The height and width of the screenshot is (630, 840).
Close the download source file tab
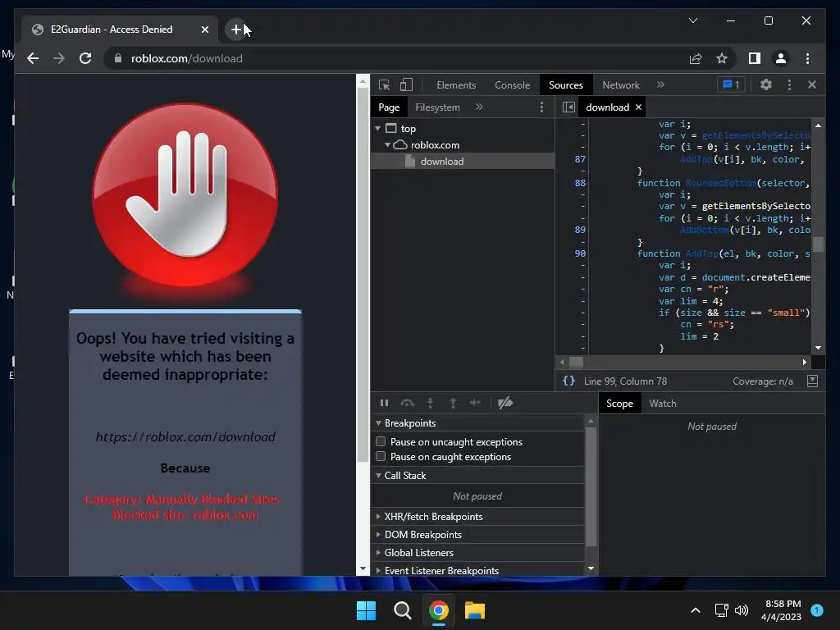pos(638,107)
